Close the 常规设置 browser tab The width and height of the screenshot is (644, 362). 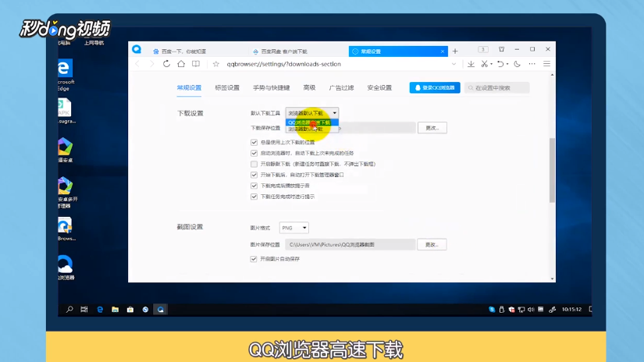443,51
